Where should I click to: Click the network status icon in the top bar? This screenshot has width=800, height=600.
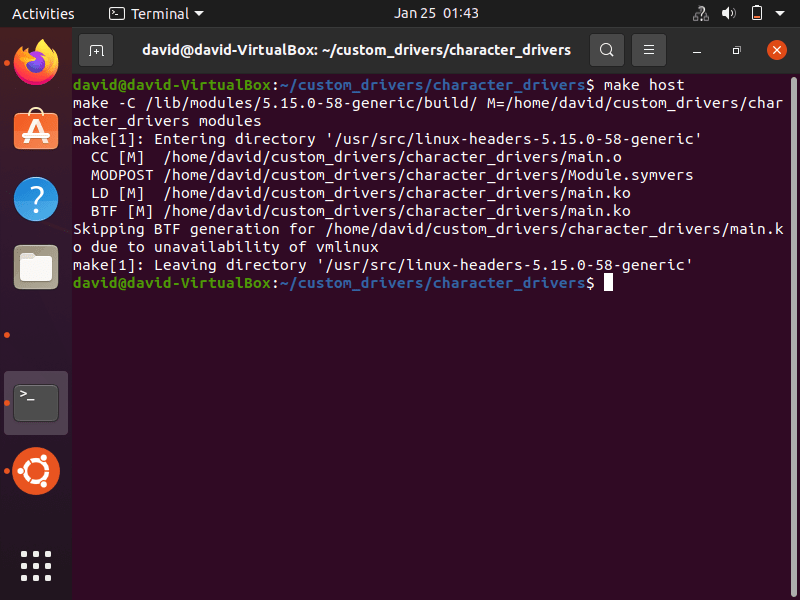click(700, 13)
